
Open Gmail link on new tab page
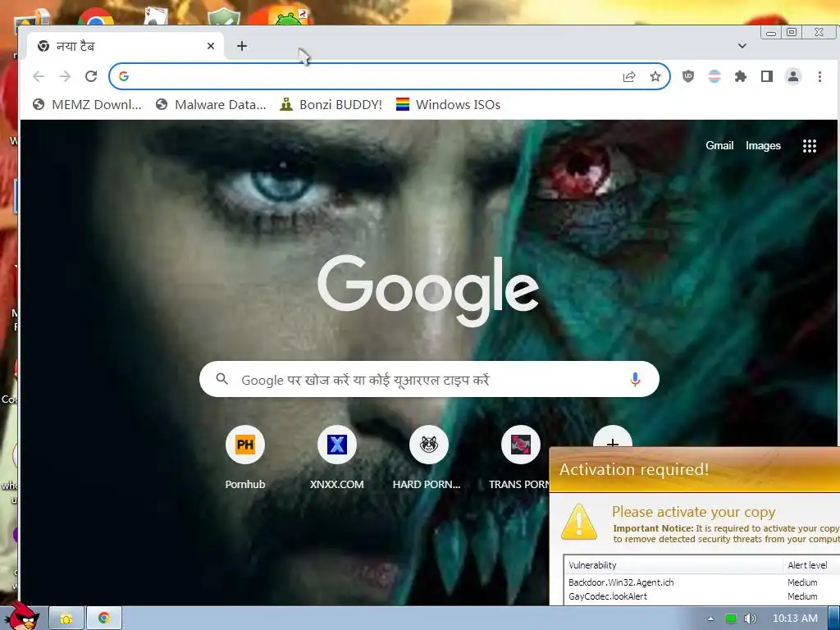coord(719,146)
